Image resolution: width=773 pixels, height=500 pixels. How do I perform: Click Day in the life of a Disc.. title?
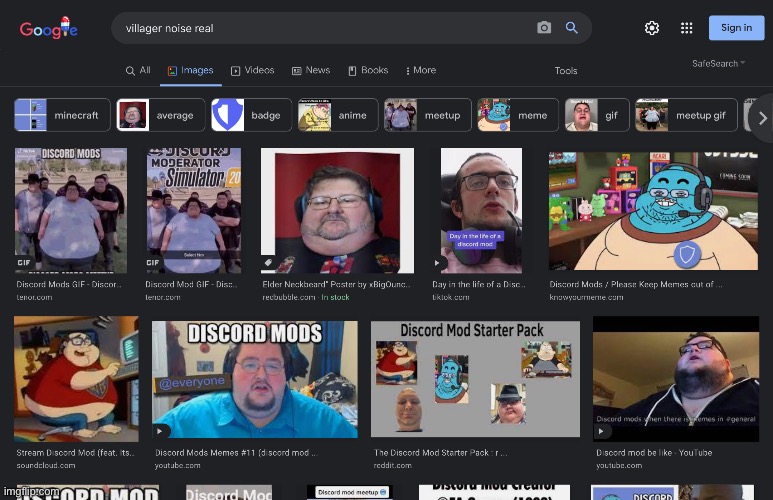click(479, 285)
